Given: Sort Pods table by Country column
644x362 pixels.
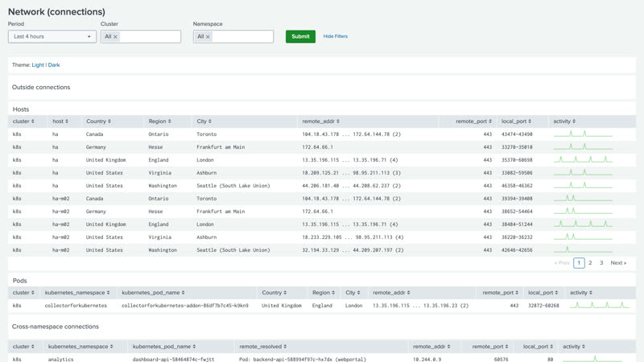Looking at the screenshot, I should click(x=275, y=293).
